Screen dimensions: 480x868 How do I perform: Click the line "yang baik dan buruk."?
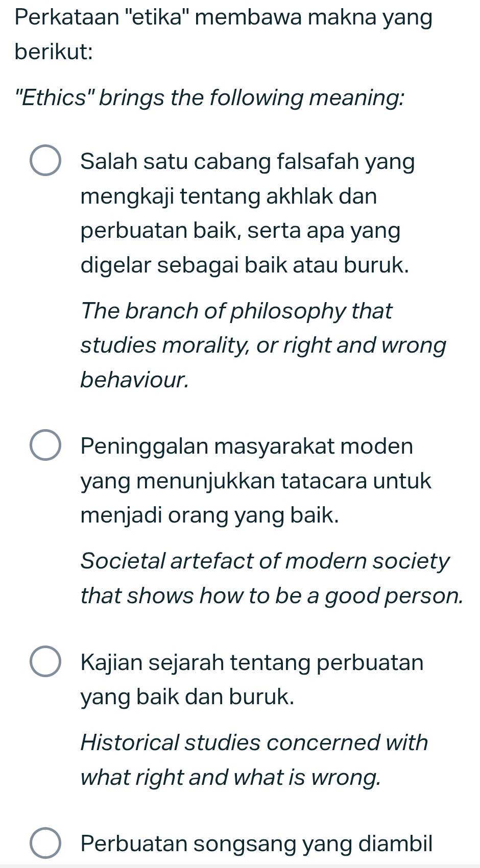187,697
